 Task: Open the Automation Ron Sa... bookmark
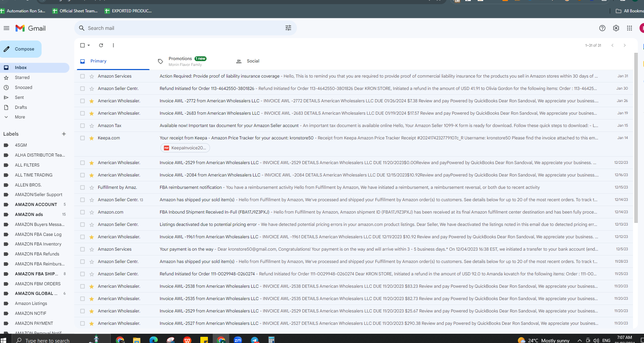coord(23,11)
